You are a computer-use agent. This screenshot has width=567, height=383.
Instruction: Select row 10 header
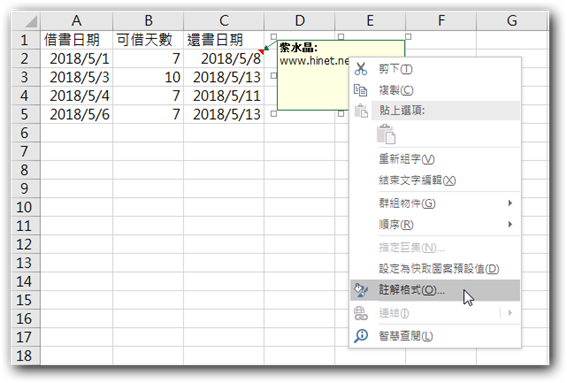click(25, 207)
